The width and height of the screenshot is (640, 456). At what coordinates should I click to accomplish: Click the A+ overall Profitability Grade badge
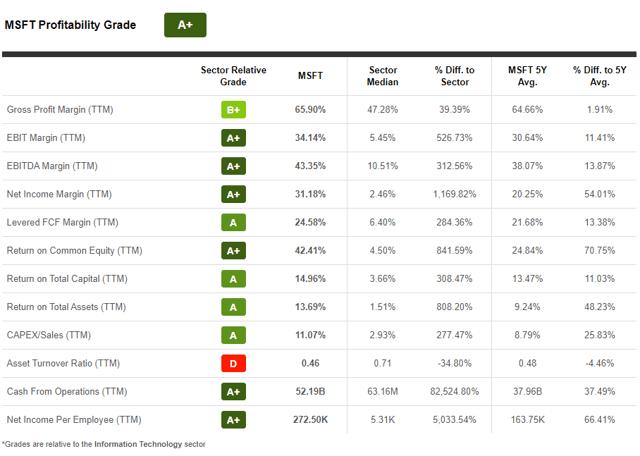185,25
